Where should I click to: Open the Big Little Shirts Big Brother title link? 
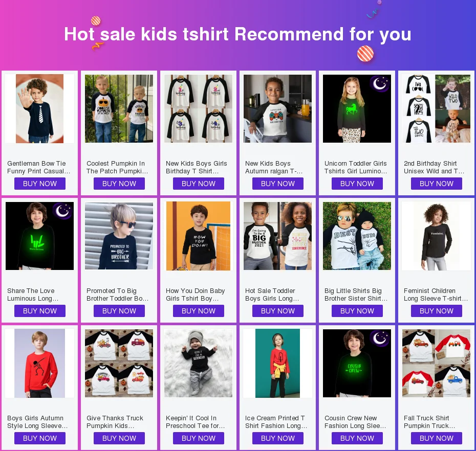[x=356, y=295]
